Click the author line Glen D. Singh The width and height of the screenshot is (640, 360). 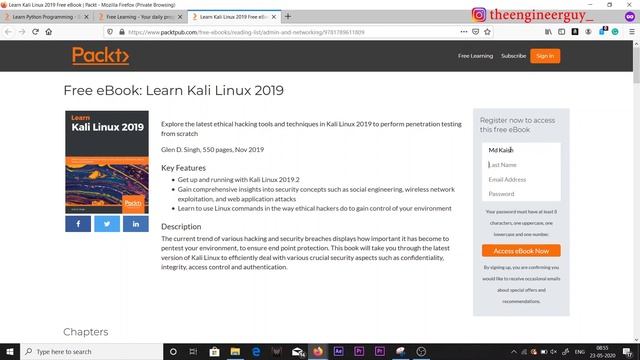pos(212,149)
